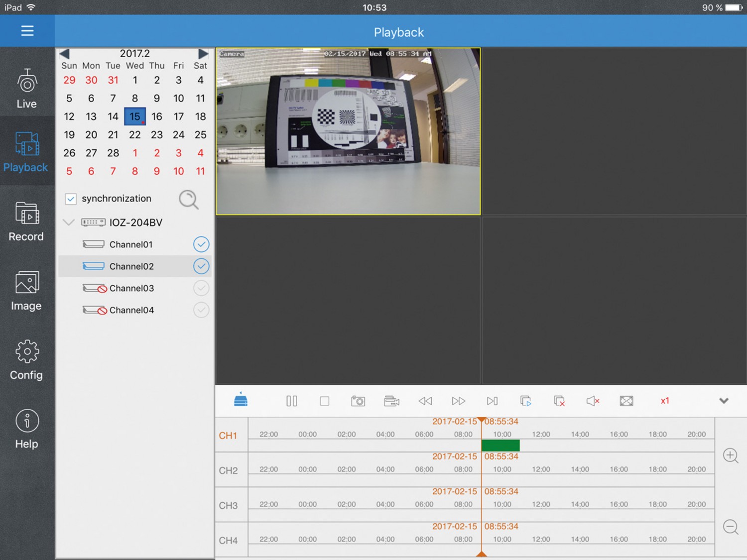The width and height of the screenshot is (747, 560).
Task: Uncheck Channel02 selection circle
Action: [x=201, y=266]
